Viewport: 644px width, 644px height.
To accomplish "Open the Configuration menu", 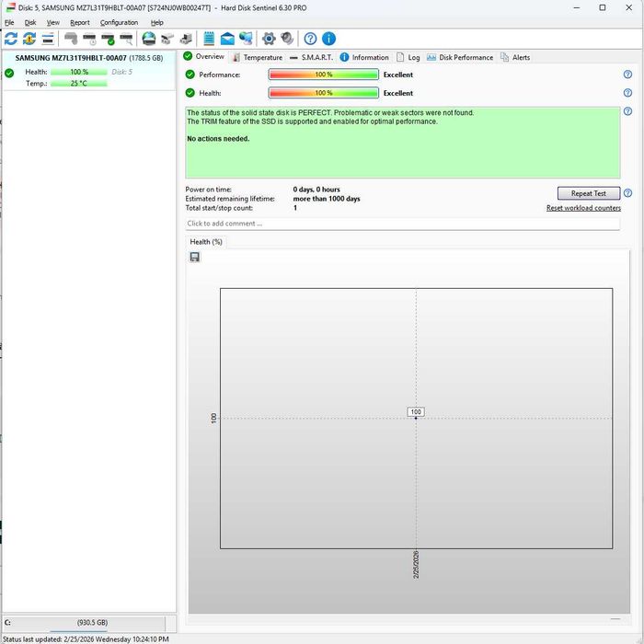I will (x=119, y=23).
